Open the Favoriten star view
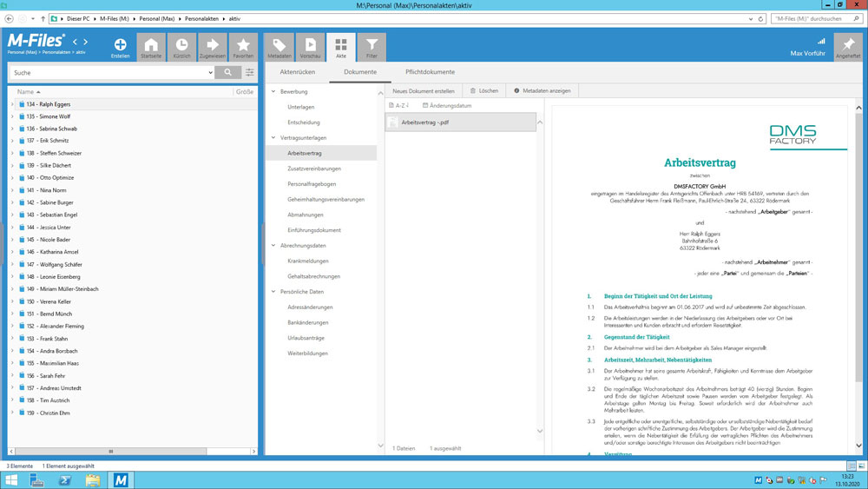 pyautogui.click(x=243, y=47)
